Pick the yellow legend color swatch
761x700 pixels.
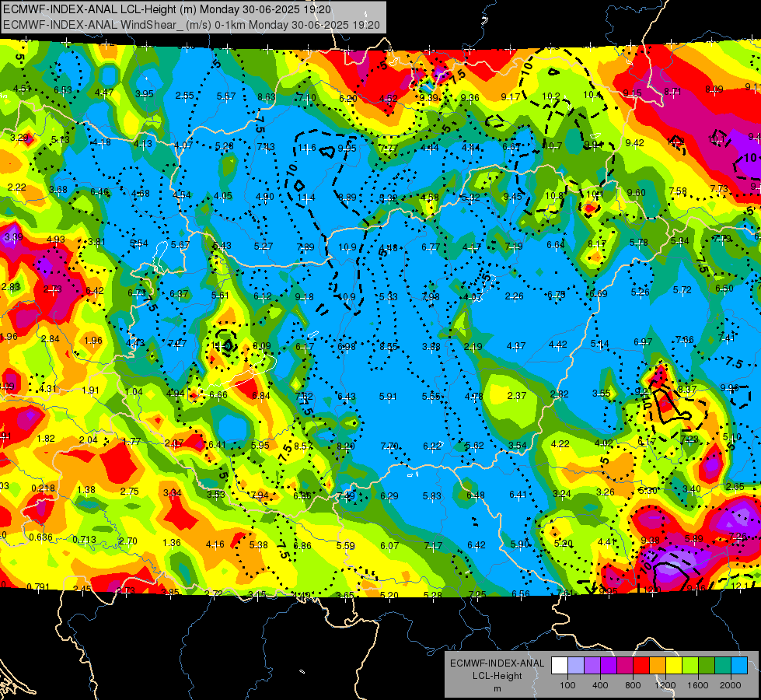(x=674, y=666)
